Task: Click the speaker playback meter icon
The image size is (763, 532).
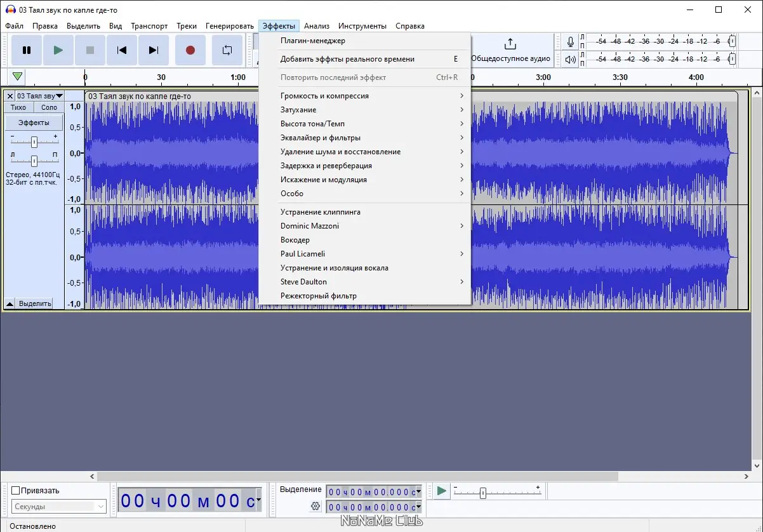Action: [571, 60]
